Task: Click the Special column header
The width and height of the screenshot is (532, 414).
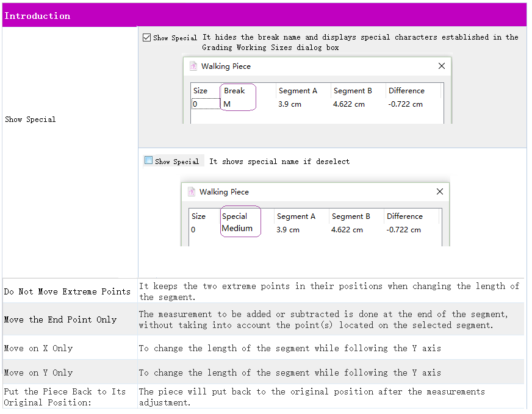Action: [235, 216]
